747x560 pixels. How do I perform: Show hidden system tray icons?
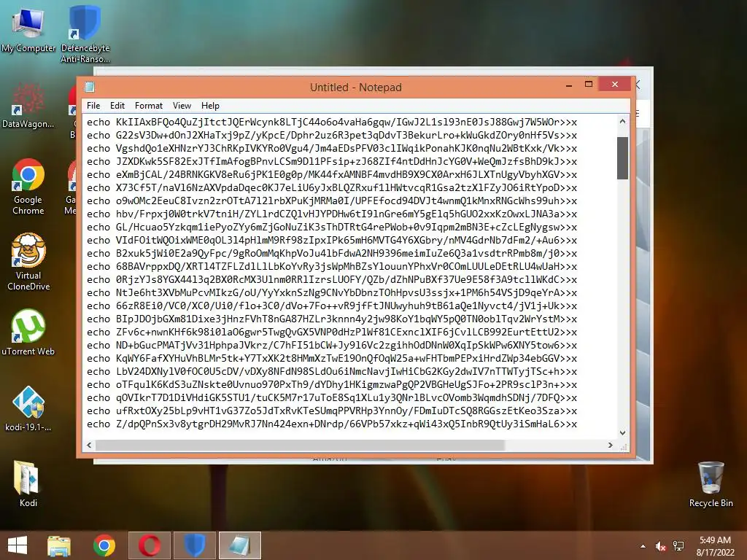click(x=643, y=546)
